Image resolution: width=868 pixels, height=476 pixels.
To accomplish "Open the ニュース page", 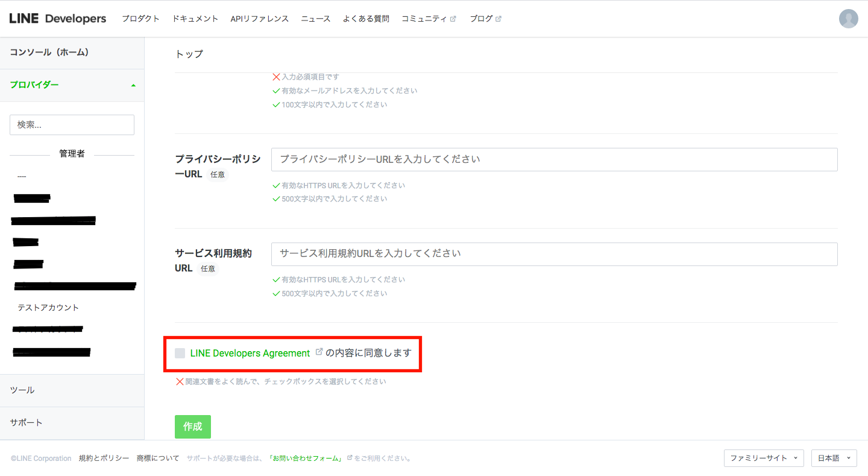I will (316, 19).
